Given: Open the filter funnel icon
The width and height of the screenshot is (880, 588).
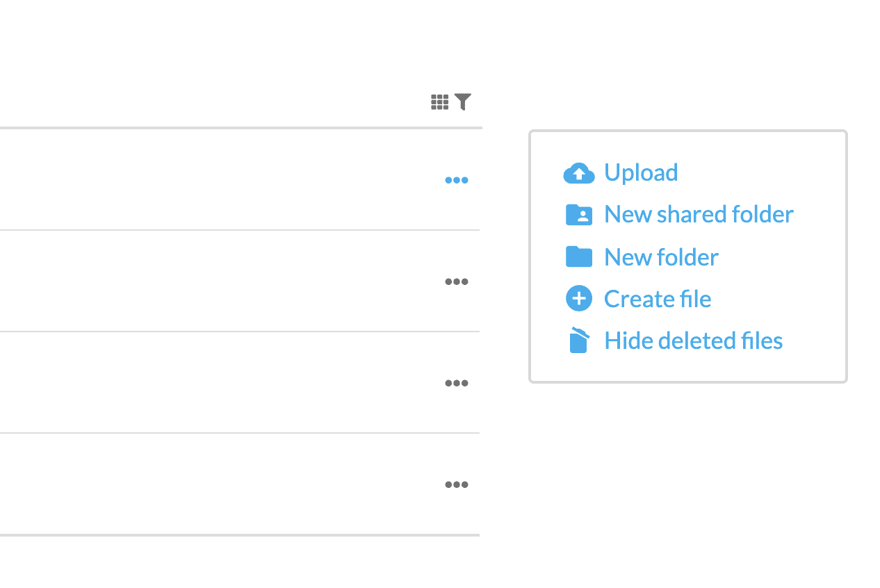Looking at the screenshot, I should coord(463,102).
